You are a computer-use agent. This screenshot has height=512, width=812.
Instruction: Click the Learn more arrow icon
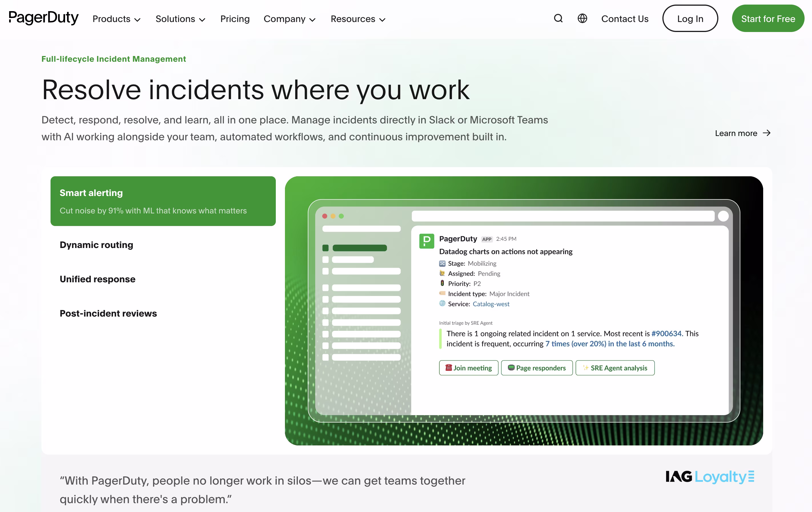767,133
